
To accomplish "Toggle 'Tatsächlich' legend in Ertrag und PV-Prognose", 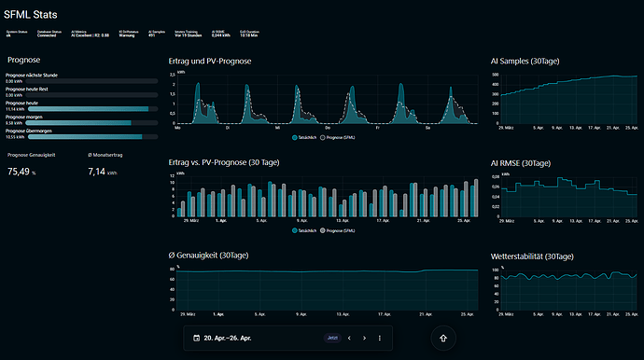I will click(x=304, y=137).
